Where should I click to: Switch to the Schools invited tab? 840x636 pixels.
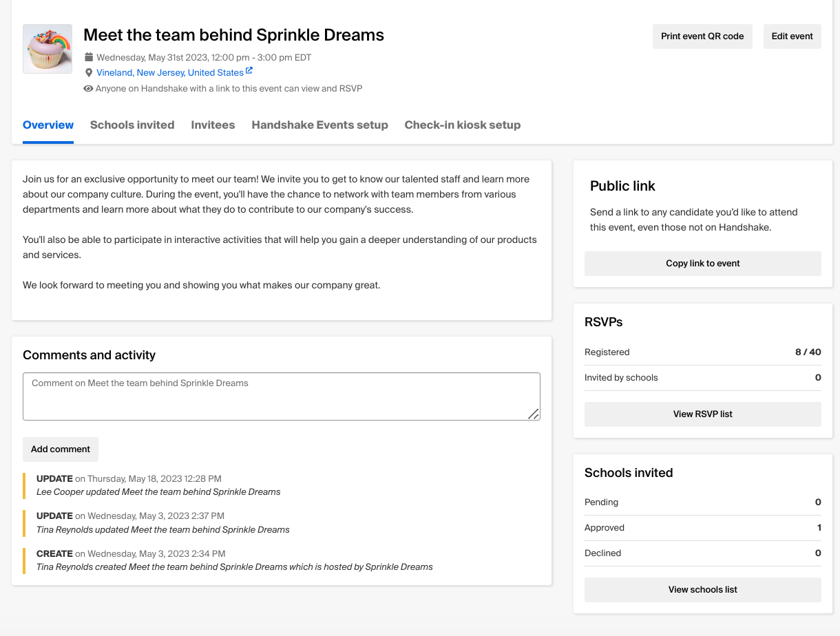[132, 125]
